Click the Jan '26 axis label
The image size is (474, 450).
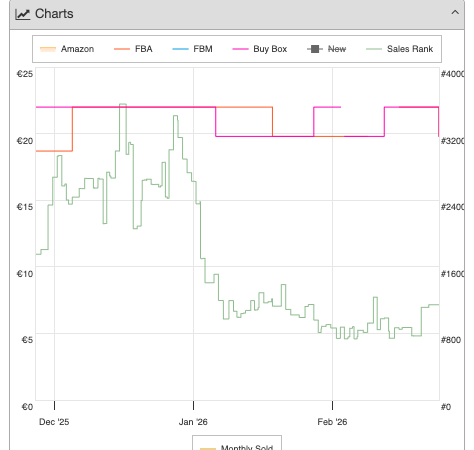tap(193, 422)
